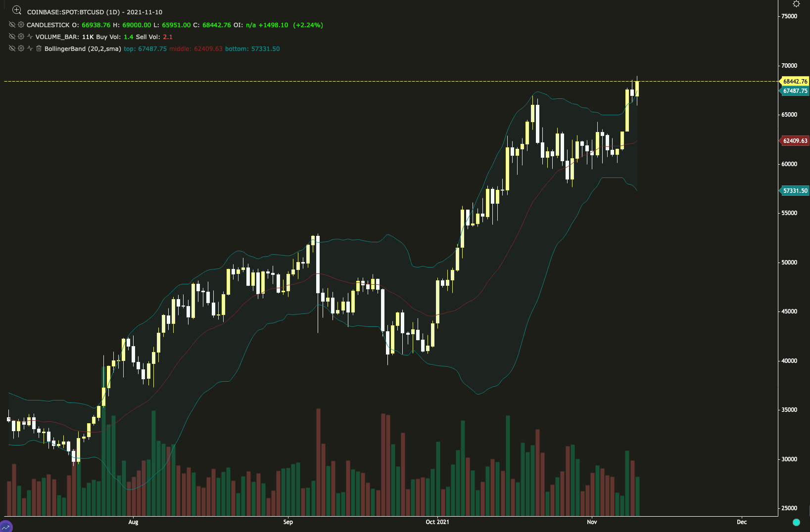Click the yellow 68442.76 current price tag
810x532 pixels.
point(795,82)
